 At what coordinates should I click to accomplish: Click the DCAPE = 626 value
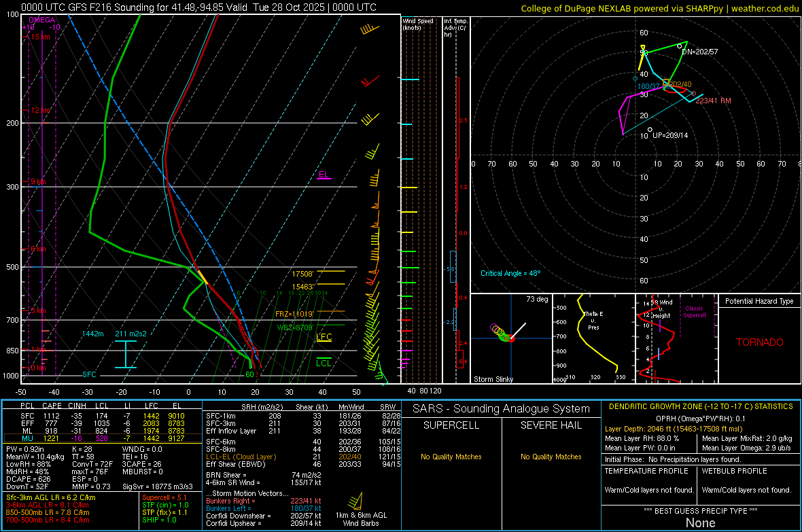(x=29, y=479)
